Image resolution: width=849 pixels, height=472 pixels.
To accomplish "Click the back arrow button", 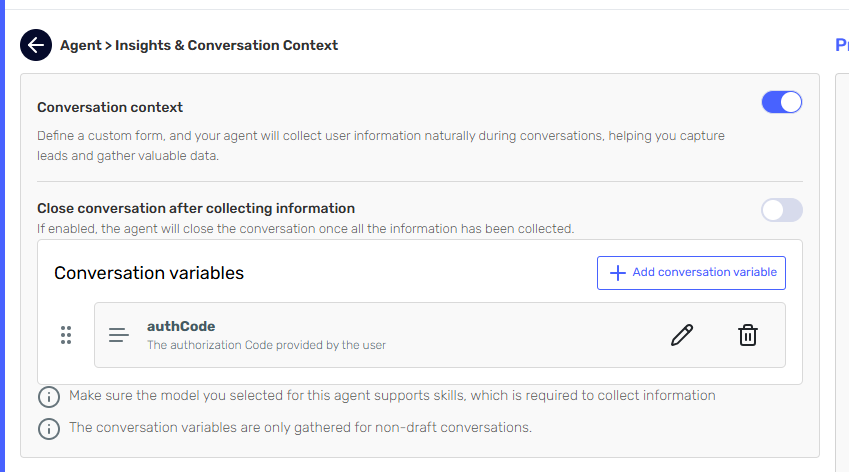I will click(36, 45).
